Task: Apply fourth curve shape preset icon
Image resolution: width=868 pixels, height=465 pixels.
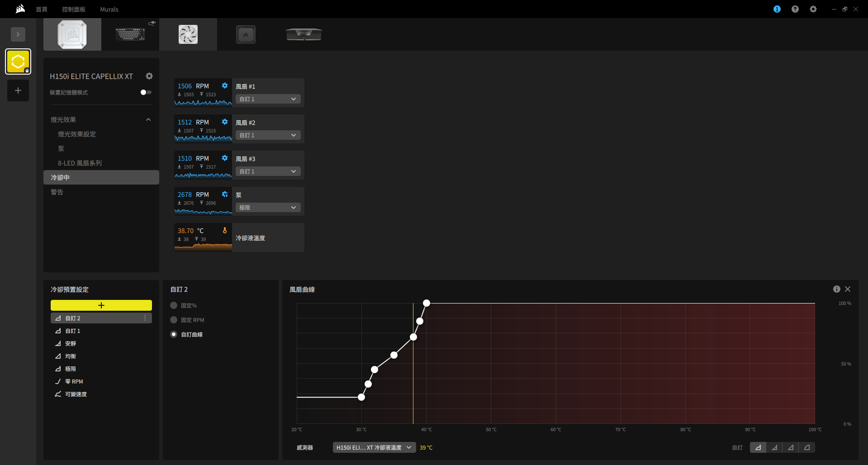Action: [807, 447]
